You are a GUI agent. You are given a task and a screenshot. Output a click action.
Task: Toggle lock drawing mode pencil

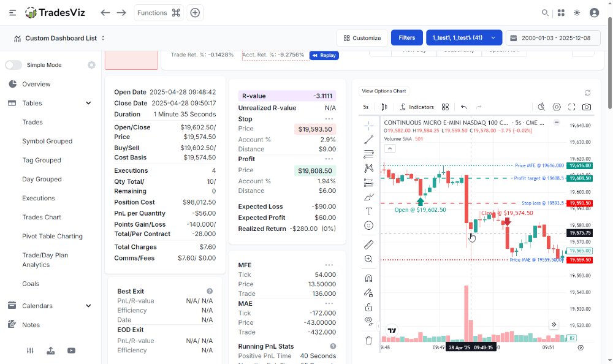tap(368, 292)
